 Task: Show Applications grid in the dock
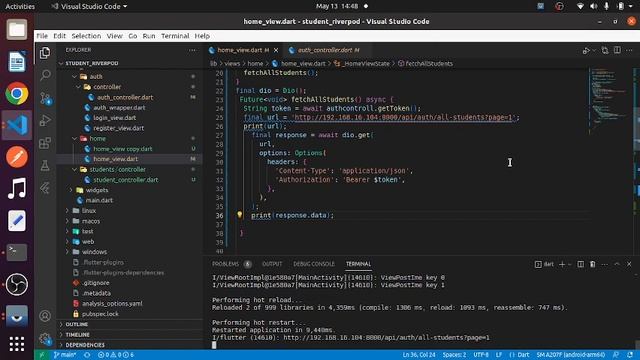click(17, 344)
